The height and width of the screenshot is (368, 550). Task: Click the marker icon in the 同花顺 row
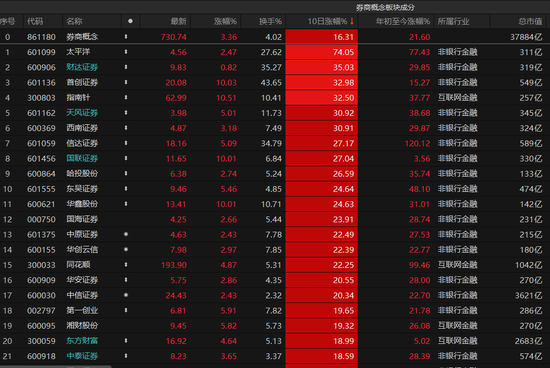[126, 265]
